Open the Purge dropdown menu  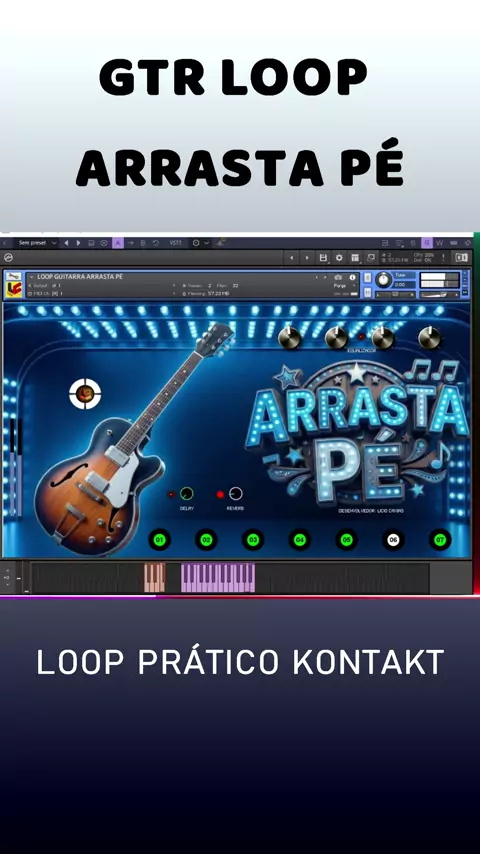coord(344,285)
